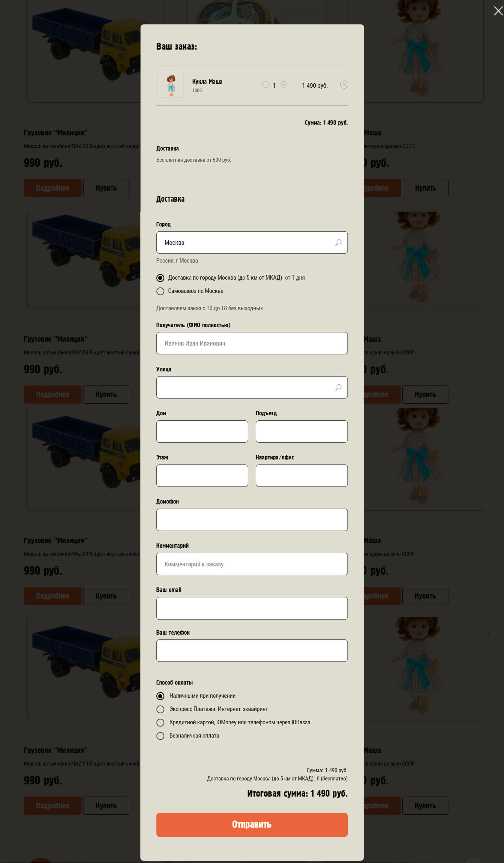Image resolution: width=504 pixels, height=863 pixels.
Task: Select Безналичная оплата payment method
Action: tap(160, 736)
